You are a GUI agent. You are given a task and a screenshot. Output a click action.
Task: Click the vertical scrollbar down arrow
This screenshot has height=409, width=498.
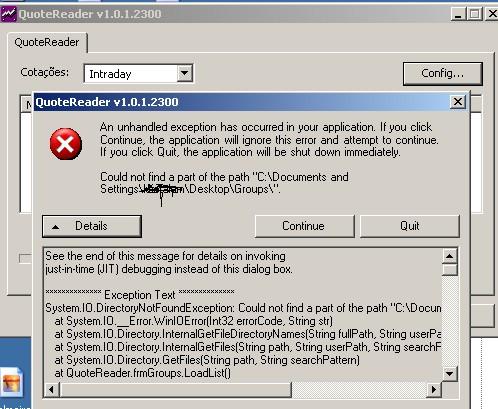pos(449,373)
